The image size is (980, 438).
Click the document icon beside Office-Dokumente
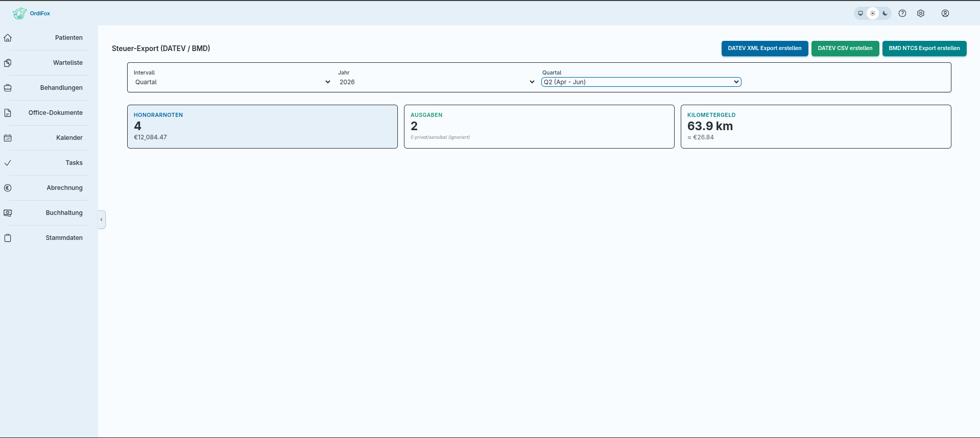click(8, 113)
